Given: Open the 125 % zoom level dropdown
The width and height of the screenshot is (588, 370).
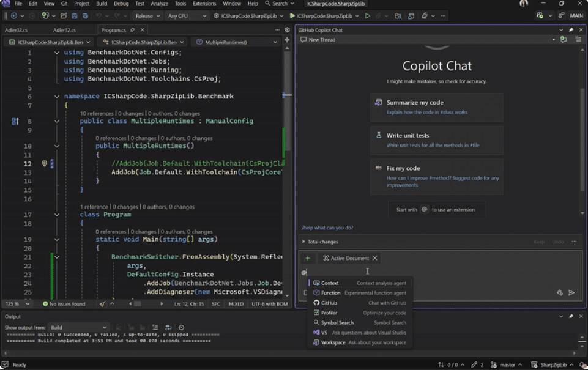Looking at the screenshot, I should coord(17,304).
